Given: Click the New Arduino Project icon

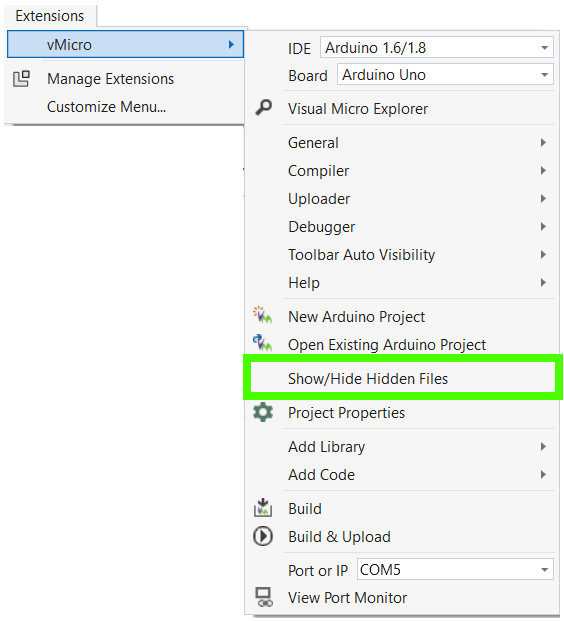Looking at the screenshot, I should [262, 315].
